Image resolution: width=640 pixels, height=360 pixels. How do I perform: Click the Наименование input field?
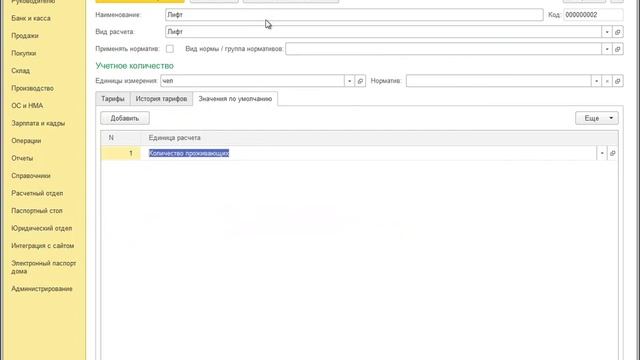point(354,15)
